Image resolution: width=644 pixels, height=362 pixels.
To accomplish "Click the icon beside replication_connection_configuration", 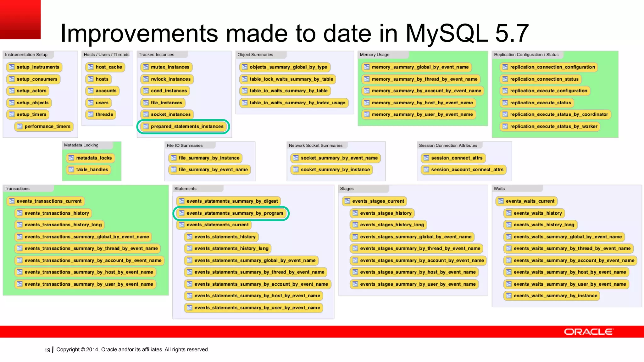I will coord(505,67).
